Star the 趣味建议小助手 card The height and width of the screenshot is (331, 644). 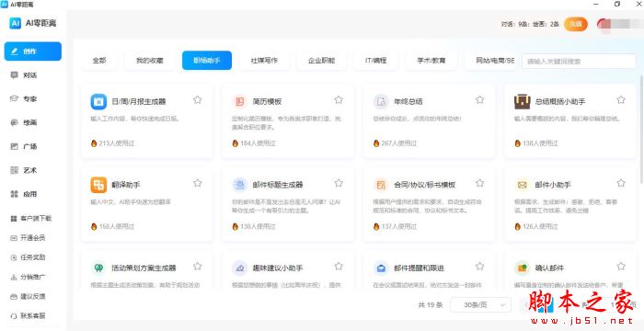tap(339, 266)
